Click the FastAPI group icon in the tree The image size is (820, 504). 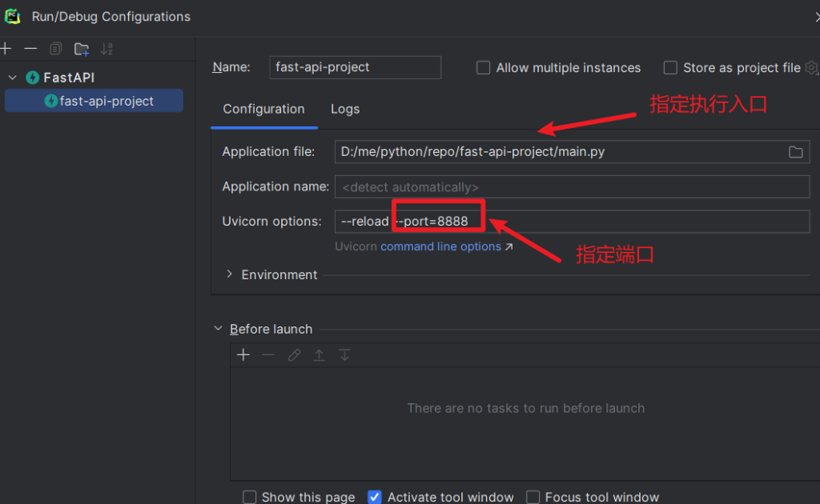pyautogui.click(x=32, y=78)
